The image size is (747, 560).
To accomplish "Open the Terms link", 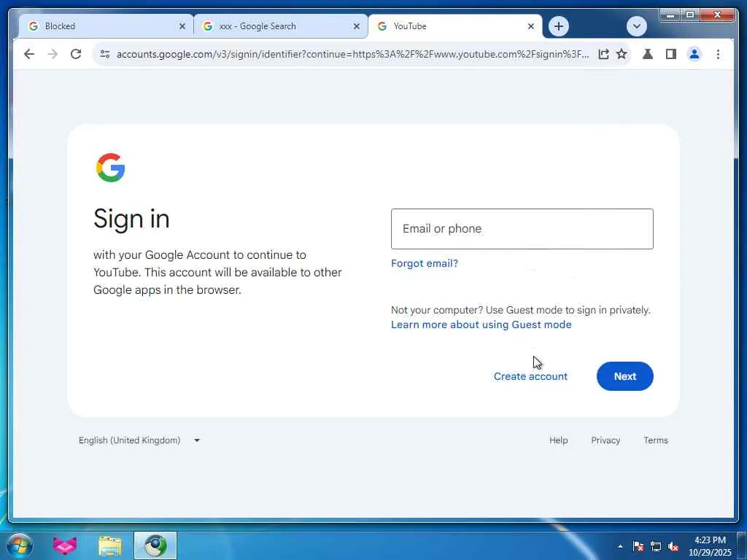I will coord(656,440).
